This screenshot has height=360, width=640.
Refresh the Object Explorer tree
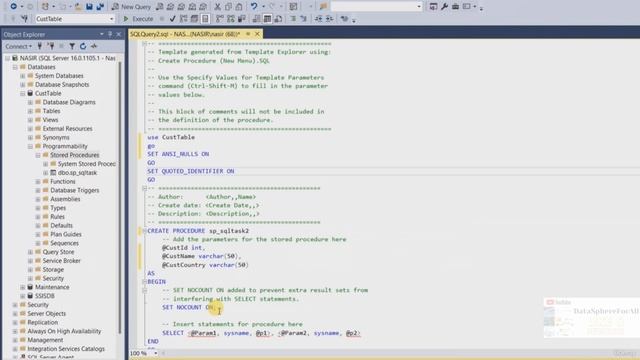pos(83,47)
